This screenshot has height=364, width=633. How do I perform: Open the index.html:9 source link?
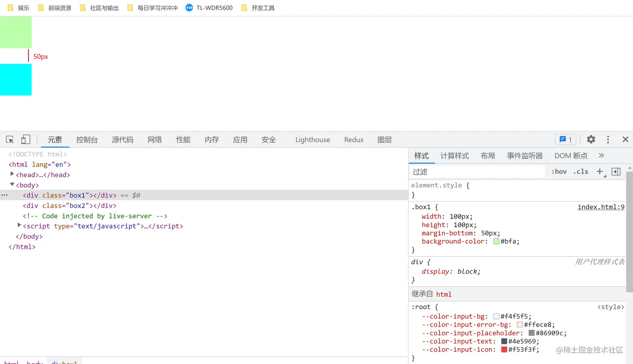pos(601,207)
